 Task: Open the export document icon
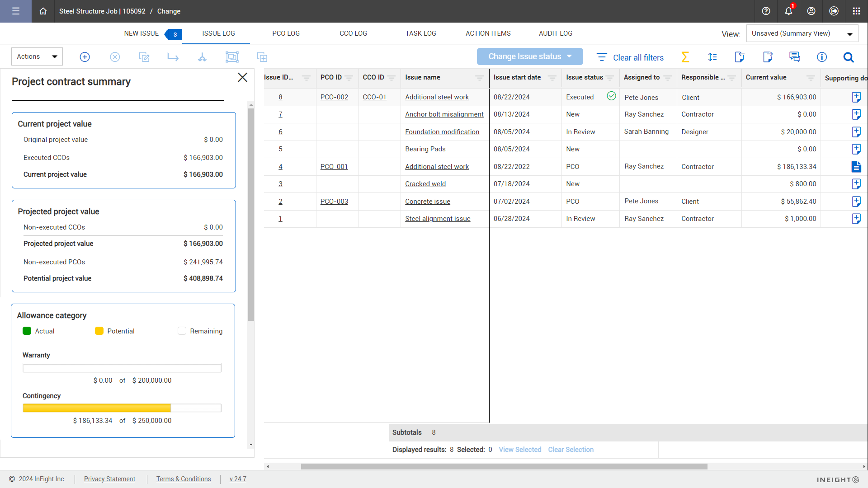768,57
